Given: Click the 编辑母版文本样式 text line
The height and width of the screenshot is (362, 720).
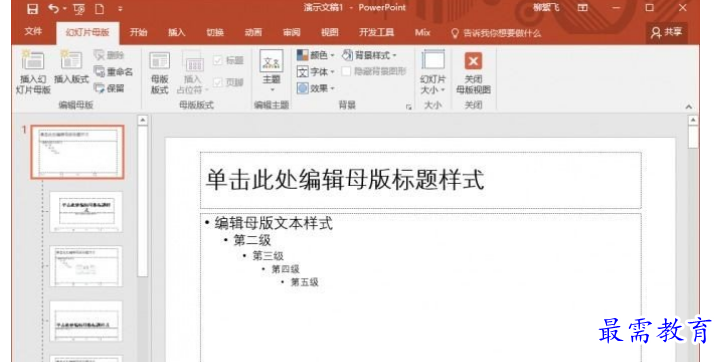Looking at the screenshot, I should pos(274,224).
